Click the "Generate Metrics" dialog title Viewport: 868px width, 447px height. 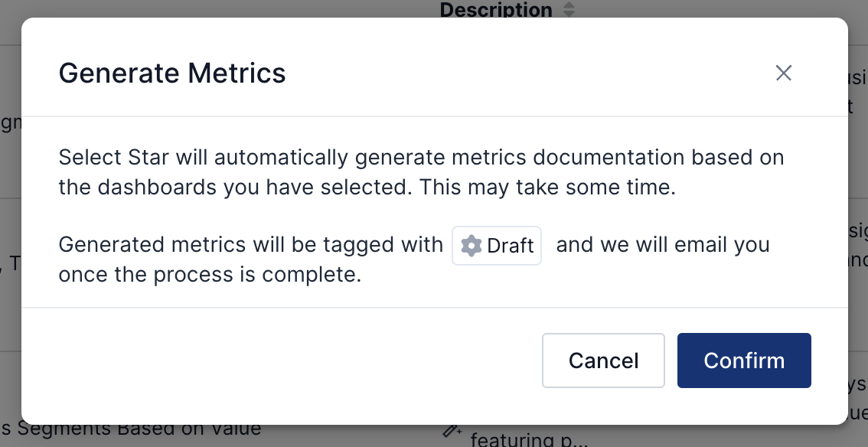[172, 73]
